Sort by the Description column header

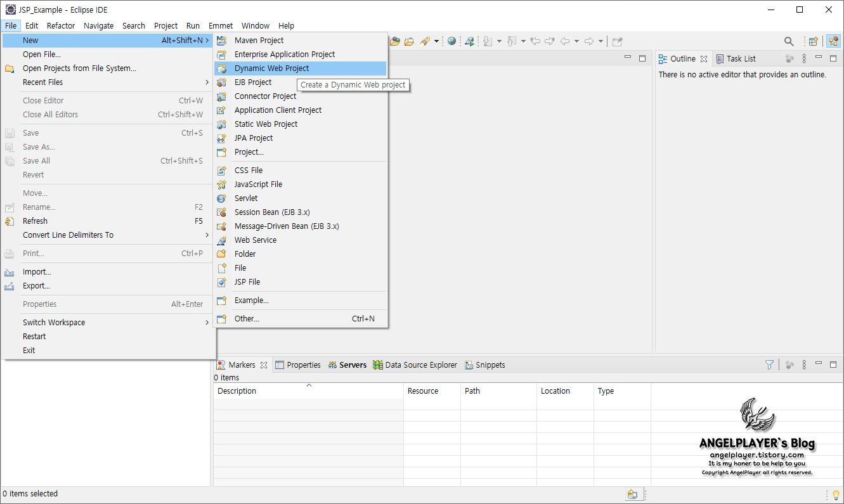pyautogui.click(x=309, y=391)
